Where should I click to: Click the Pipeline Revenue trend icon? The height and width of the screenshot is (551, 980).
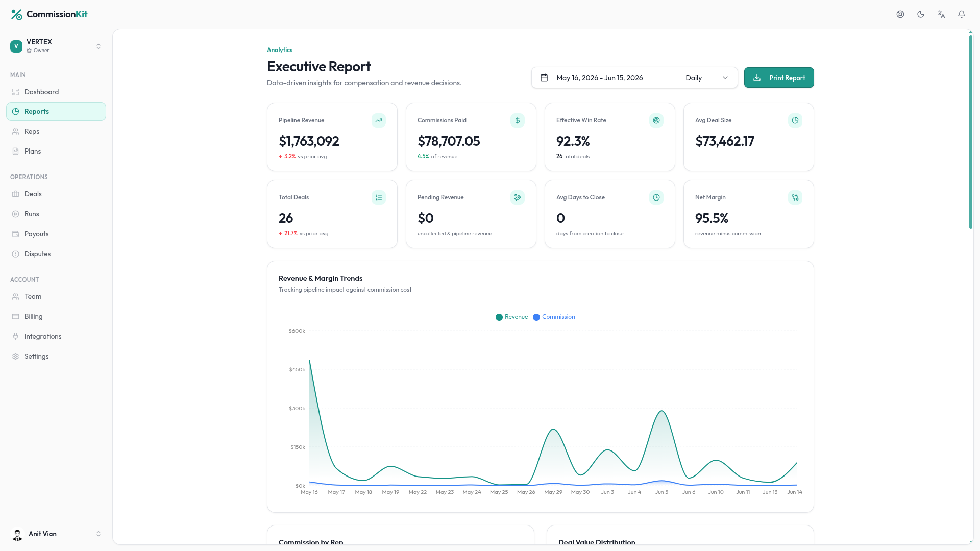pyautogui.click(x=379, y=120)
